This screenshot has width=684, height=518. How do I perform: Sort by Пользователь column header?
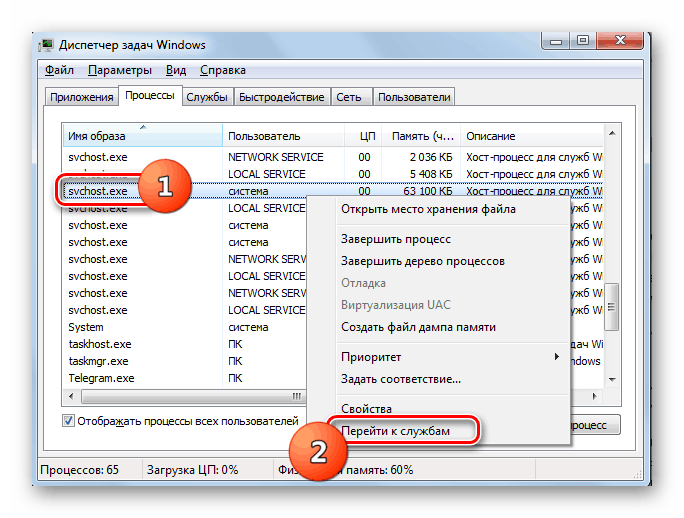point(284,136)
